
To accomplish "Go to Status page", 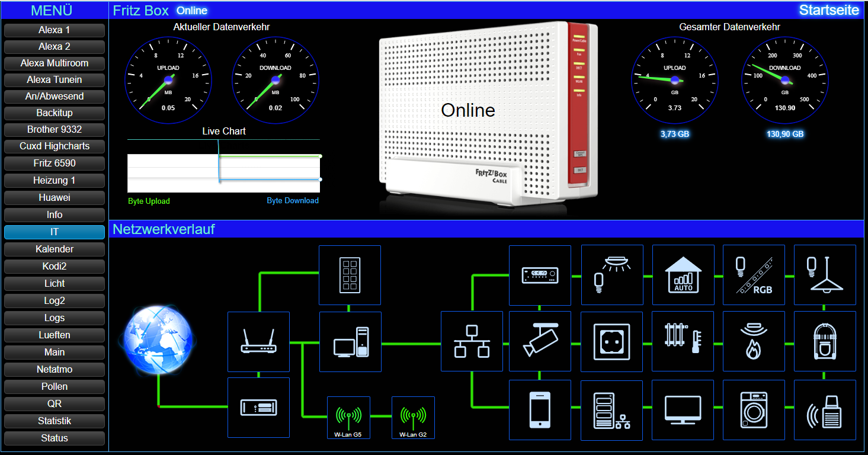I will (55, 438).
